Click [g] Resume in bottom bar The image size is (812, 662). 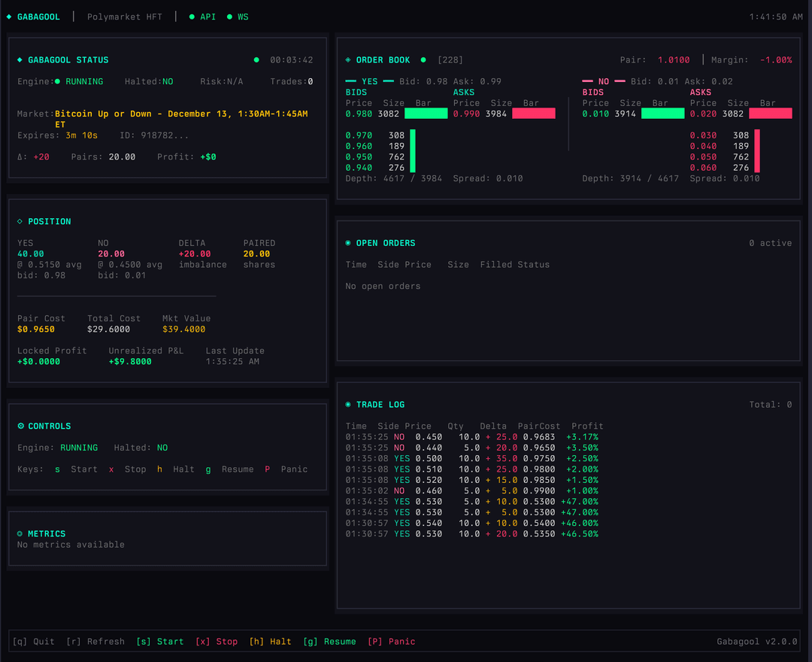tap(329, 641)
